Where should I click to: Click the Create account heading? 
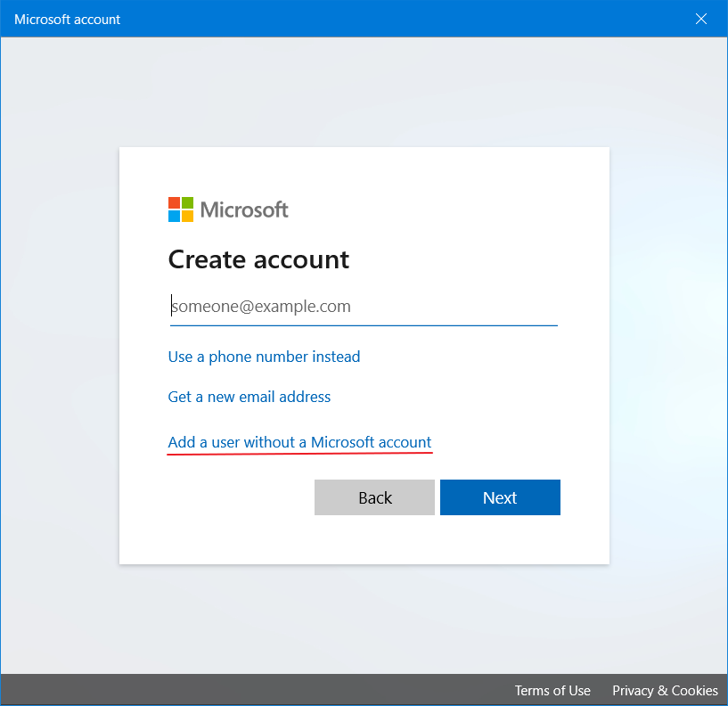tap(258, 259)
